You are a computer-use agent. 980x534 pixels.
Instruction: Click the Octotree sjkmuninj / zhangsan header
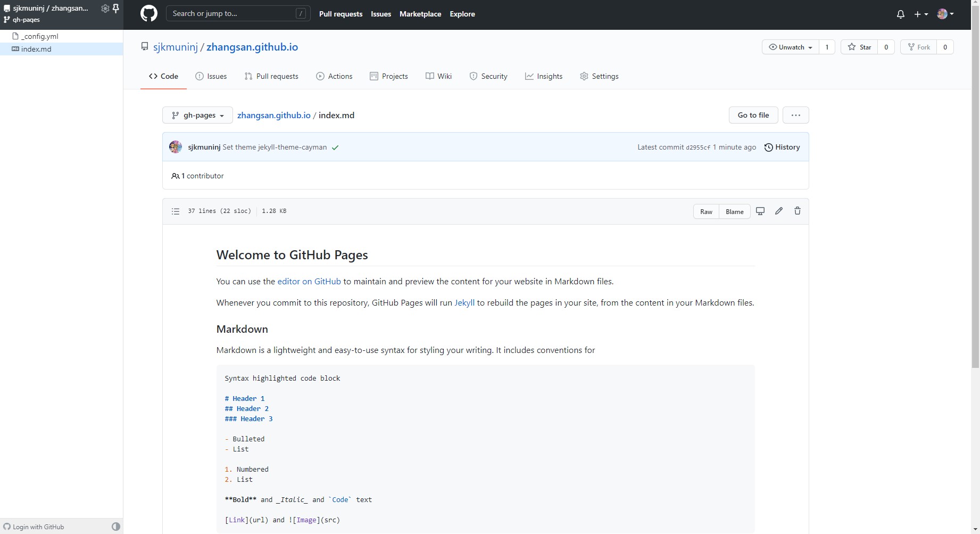point(51,8)
